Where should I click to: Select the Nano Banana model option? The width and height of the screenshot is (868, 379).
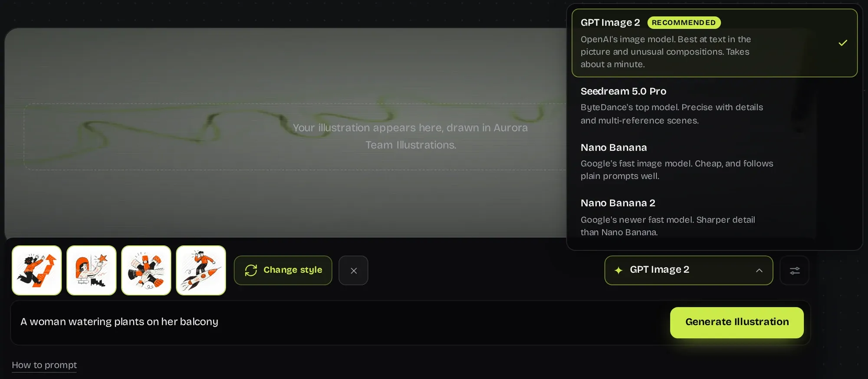click(714, 161)
